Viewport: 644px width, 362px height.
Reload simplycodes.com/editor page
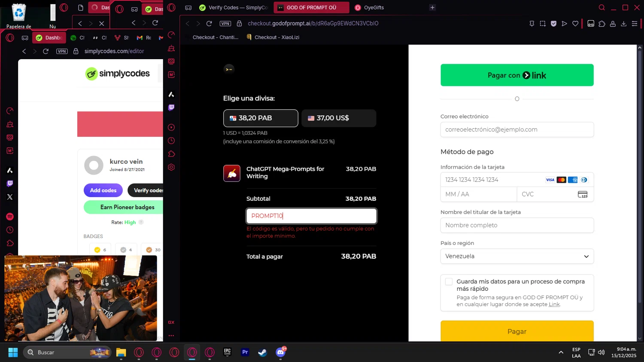[46, 51]
